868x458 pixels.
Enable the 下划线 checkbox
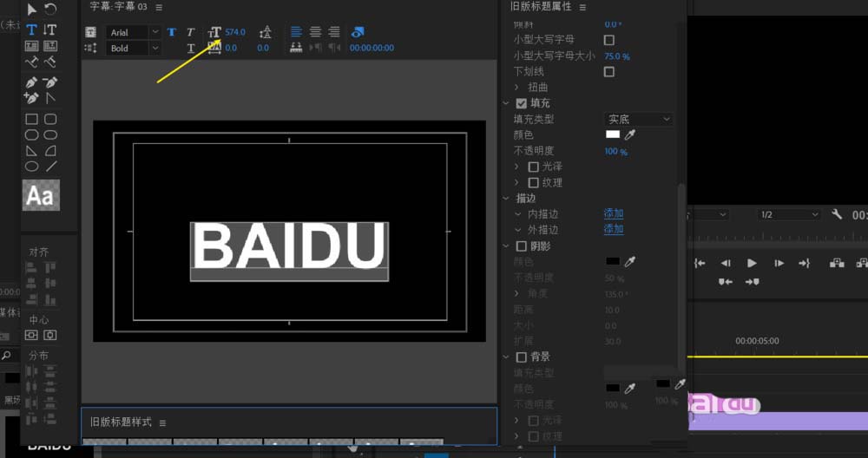tap(609, 72)
